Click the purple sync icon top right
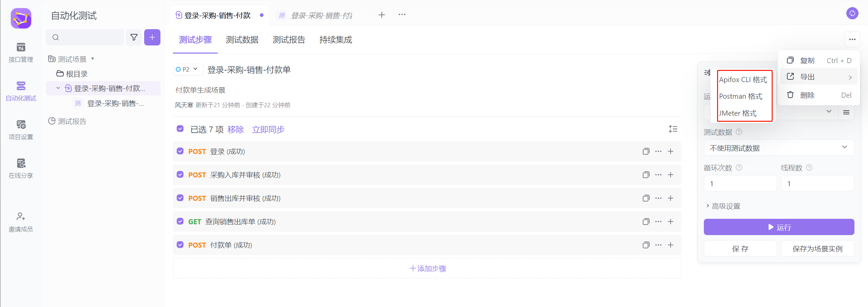 coord(852,14)
